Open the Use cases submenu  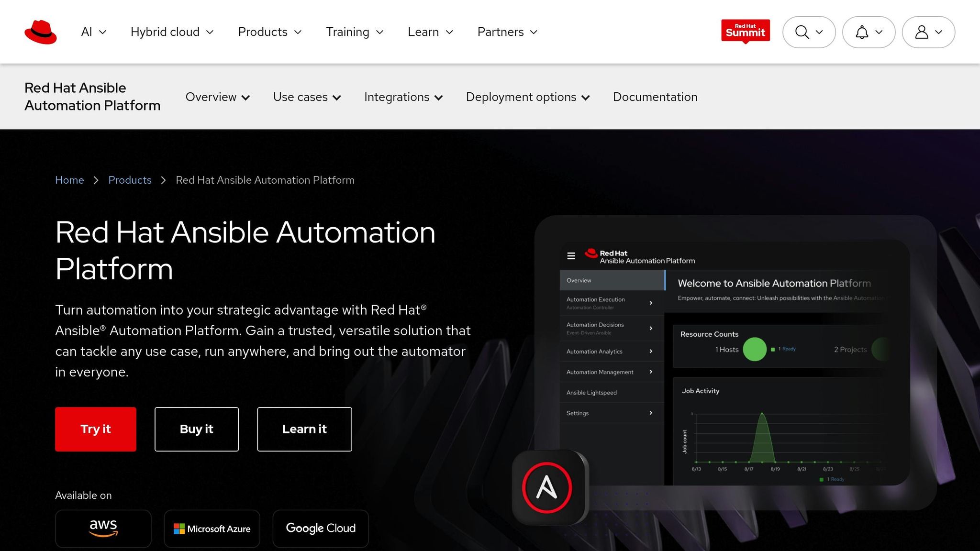[307, 97]
